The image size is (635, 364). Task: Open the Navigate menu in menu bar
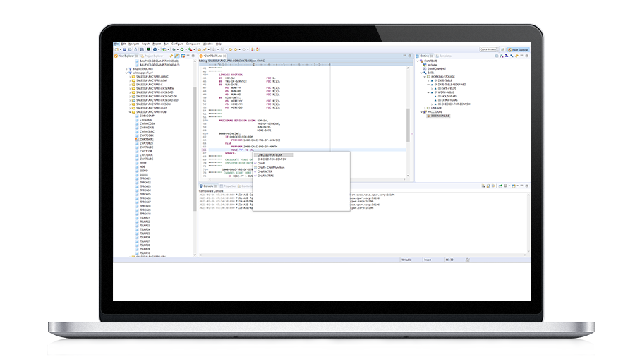click(135, 44)
